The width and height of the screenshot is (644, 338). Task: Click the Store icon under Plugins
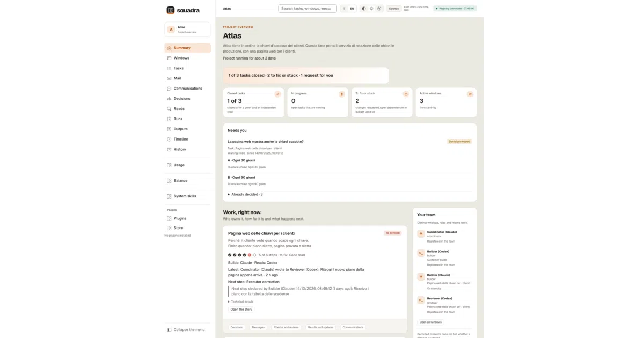pos(169,228)
